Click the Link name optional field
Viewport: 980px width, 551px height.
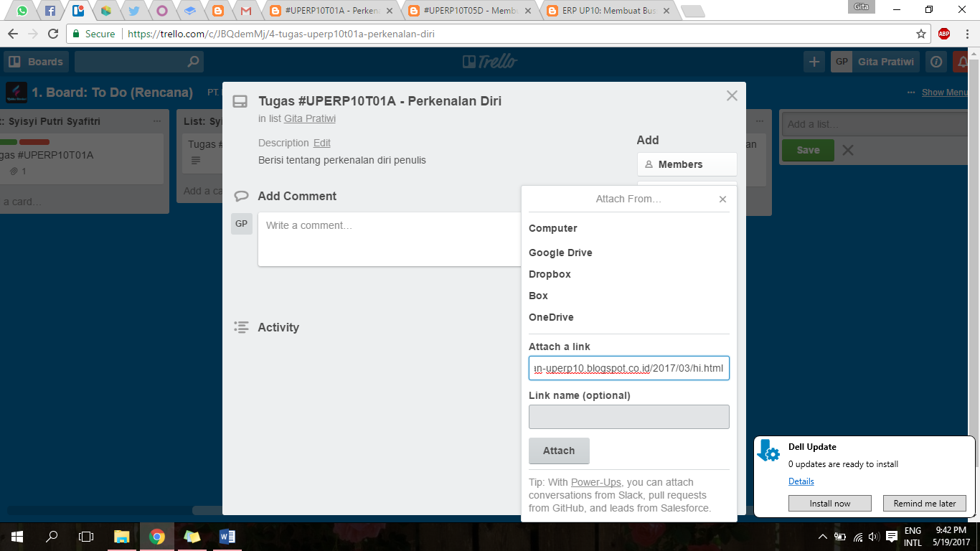(629, 417)
